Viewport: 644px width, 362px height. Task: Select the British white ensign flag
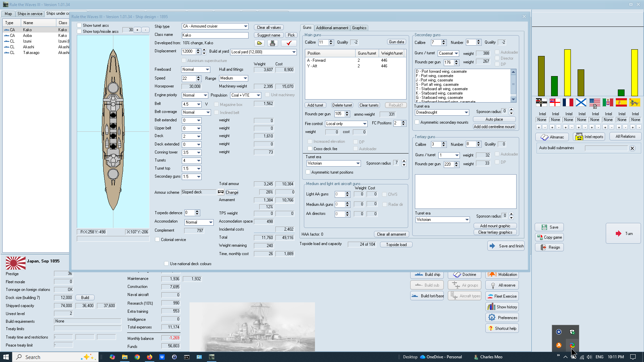click(x=555, y=102)
